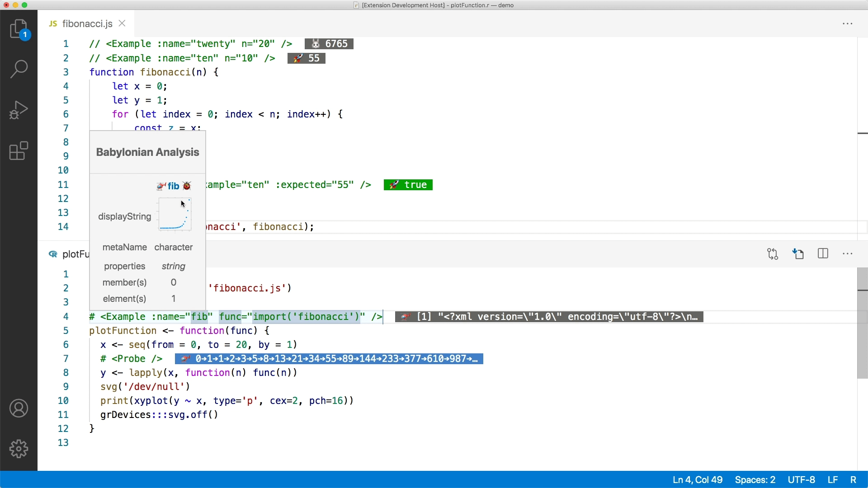The image size is (868, 488).
Task: Click the scatter plot thumbnail in hover
Action: 175,214
